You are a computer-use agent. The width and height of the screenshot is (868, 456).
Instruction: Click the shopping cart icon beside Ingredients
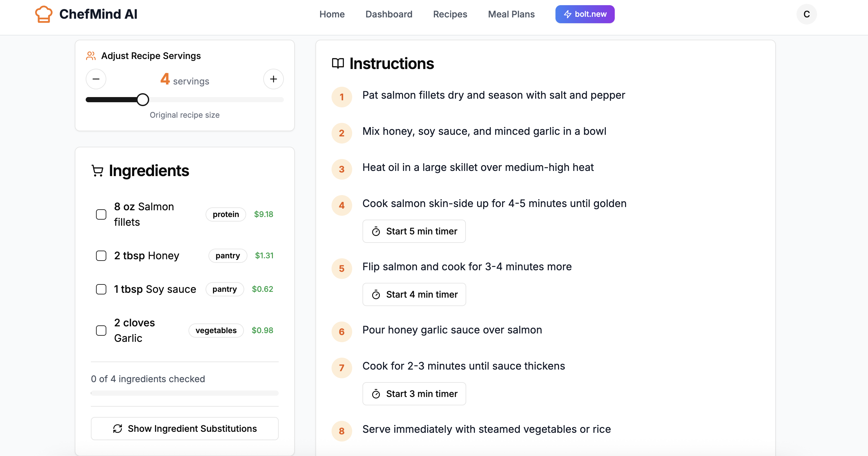click(97, 171)
